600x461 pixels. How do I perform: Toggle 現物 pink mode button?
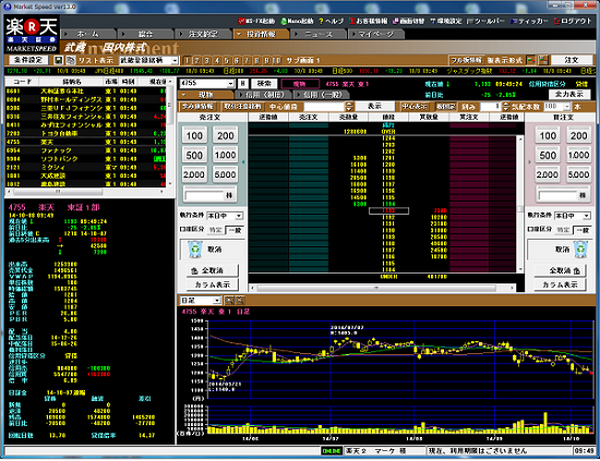coord(300,84)
